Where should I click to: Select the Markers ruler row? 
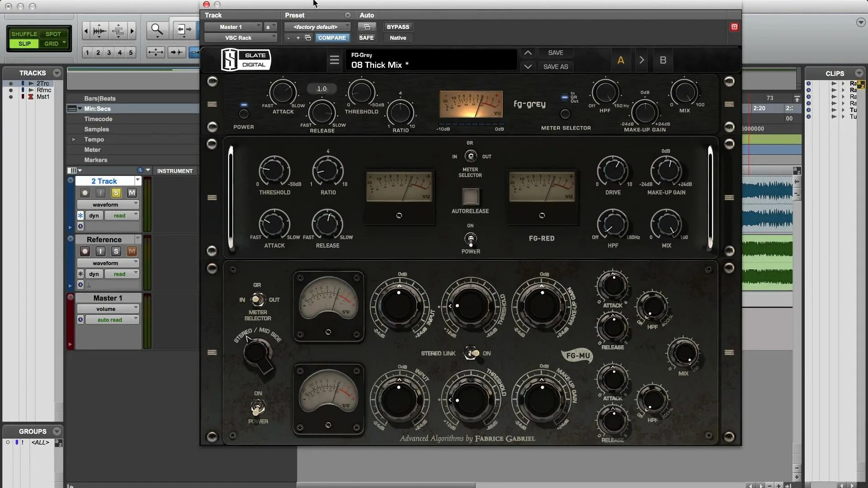(x=96, y=160)
